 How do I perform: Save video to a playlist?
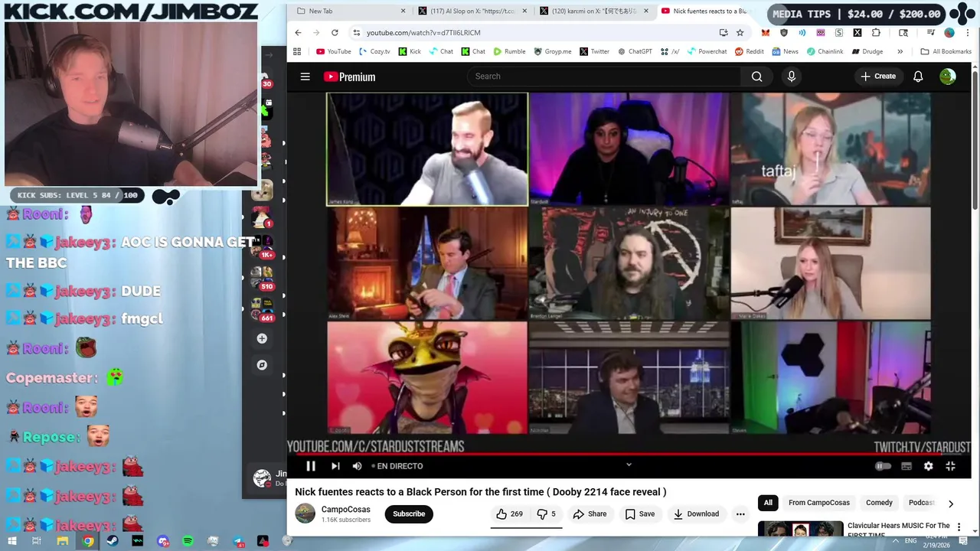click(640, 514)
